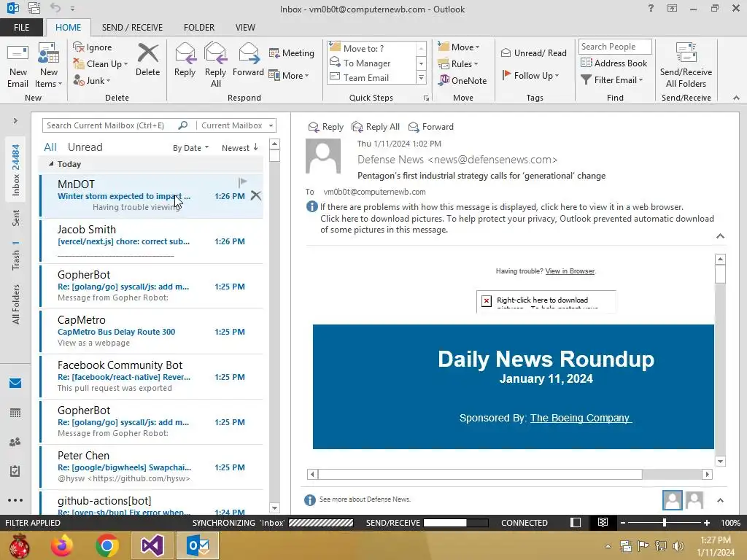This screenshot has width=747, height=560.
Task: Click the zoom slider handle
Action: (x=665, y=523)
